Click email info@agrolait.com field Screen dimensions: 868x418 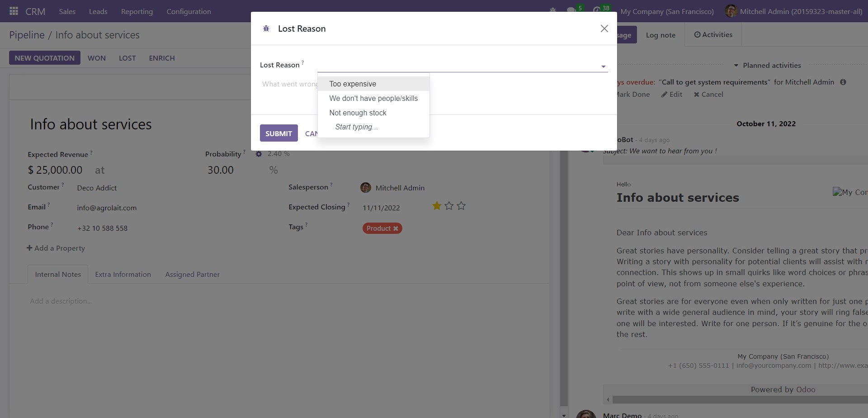(107, 208)
